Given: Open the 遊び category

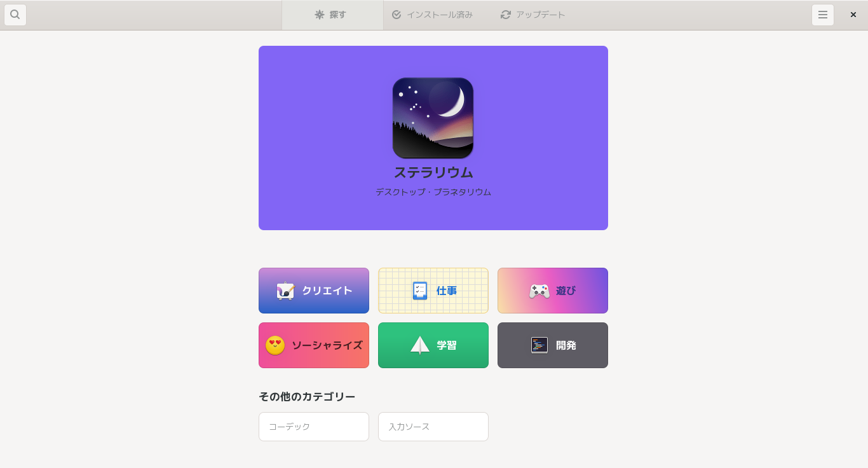Looking at the screenshot, I should point(553,291).
